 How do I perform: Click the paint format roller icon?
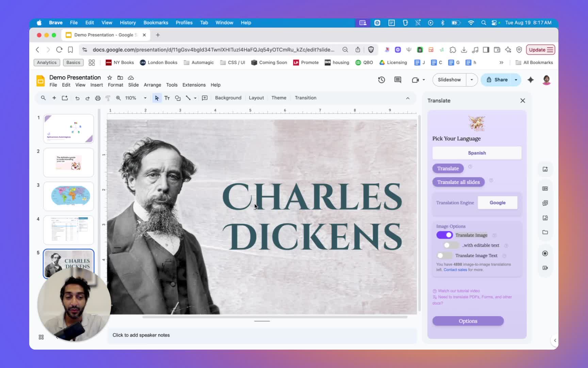coord(108,98)
